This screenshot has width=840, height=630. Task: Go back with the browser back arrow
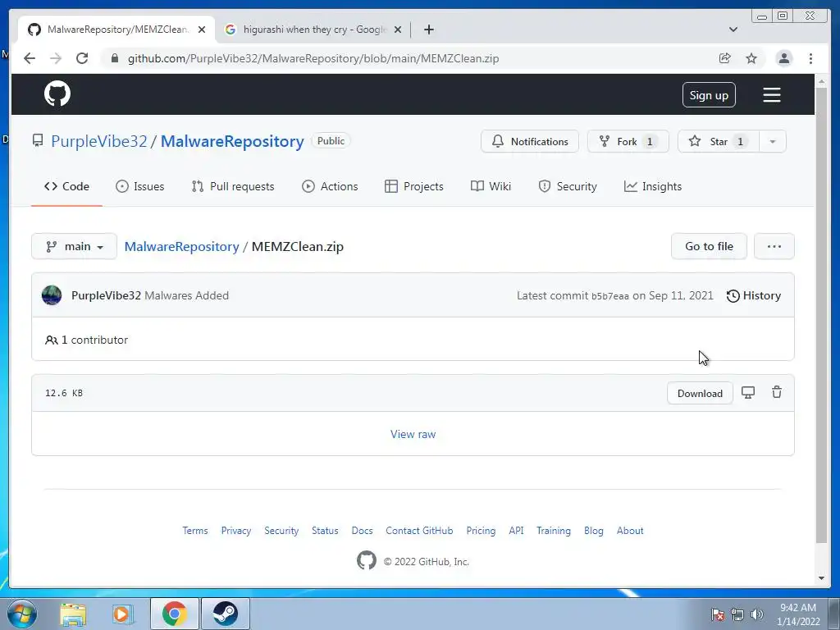[x=30, y=58]
